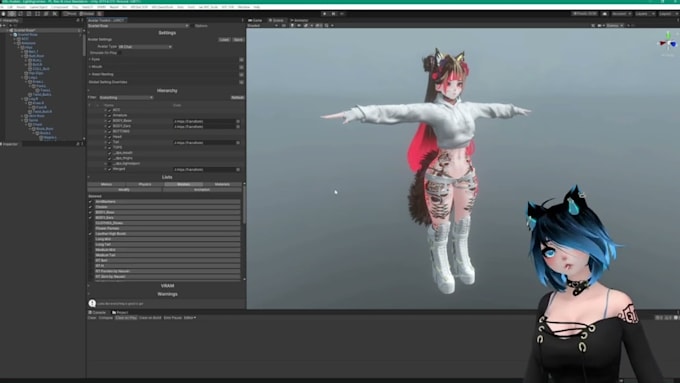Screen dimensions: 680x383
Task: Click the Physics list button
Action: [x=145, y=184]
